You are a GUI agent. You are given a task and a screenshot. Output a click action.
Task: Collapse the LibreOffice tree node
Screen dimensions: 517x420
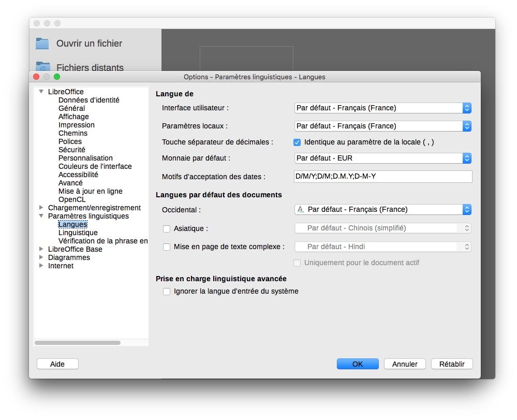[41, 91]
